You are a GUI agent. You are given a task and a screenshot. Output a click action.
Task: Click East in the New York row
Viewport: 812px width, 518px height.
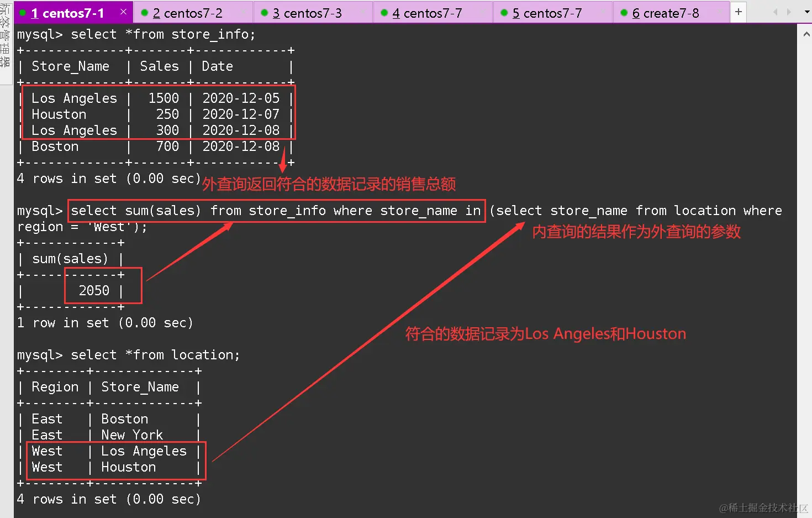[x=47, y=435]
